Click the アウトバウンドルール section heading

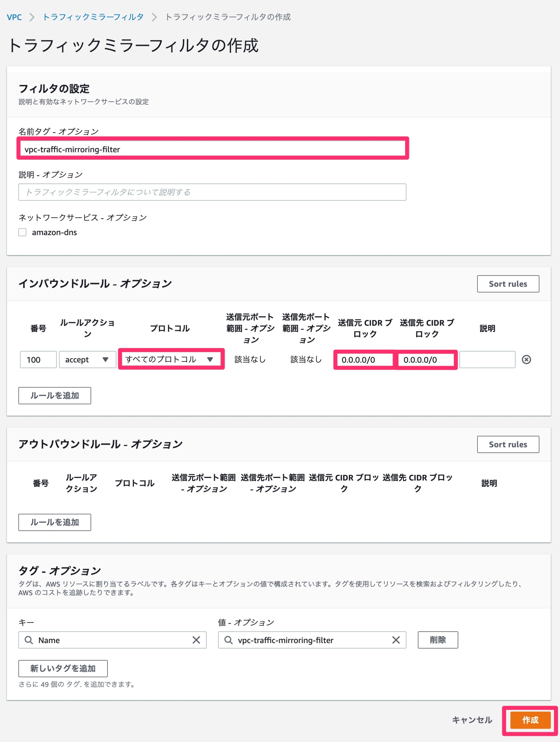101,444
